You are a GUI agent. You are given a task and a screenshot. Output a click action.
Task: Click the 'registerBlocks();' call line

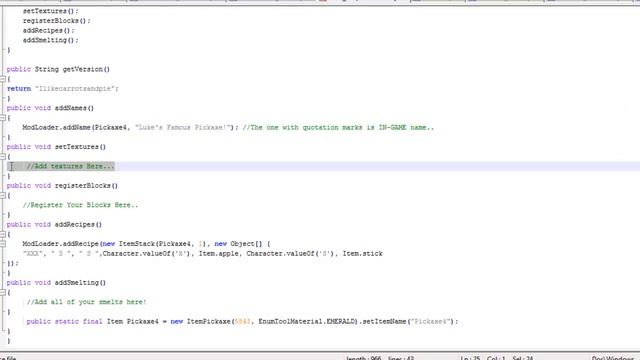coord(57,21)
